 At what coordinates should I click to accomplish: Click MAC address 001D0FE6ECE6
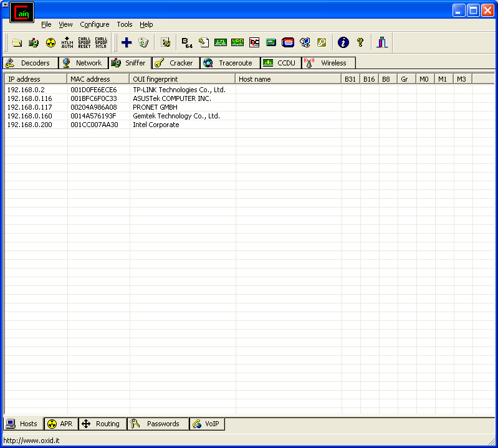(x=93, y=90)
